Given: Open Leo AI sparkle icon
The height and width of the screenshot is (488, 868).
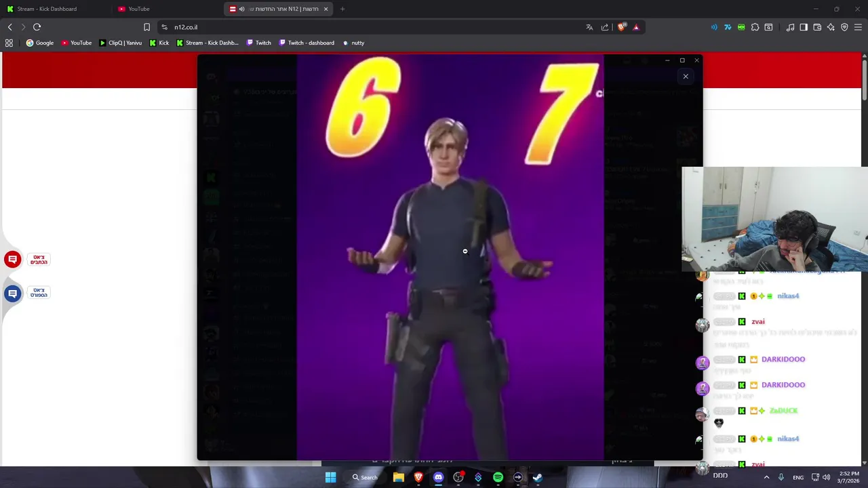Looking at the screenshot, I should (x=831, y=27).
